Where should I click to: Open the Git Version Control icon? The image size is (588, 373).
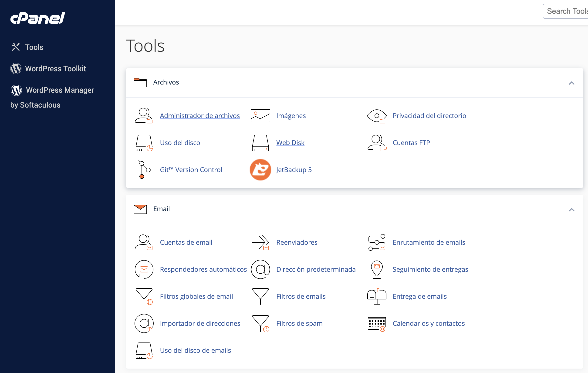tap(144, 170)
